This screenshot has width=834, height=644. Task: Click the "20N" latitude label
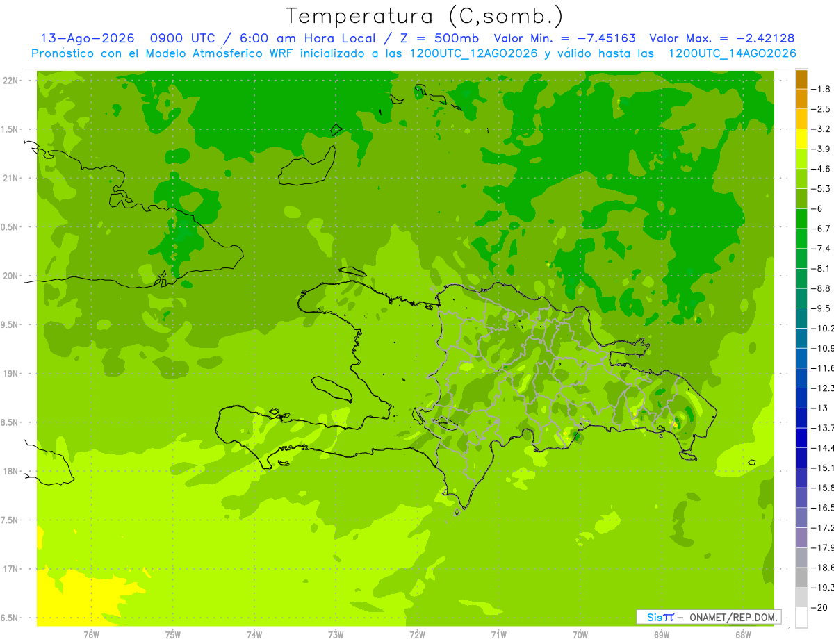click(x=11, y=276)
